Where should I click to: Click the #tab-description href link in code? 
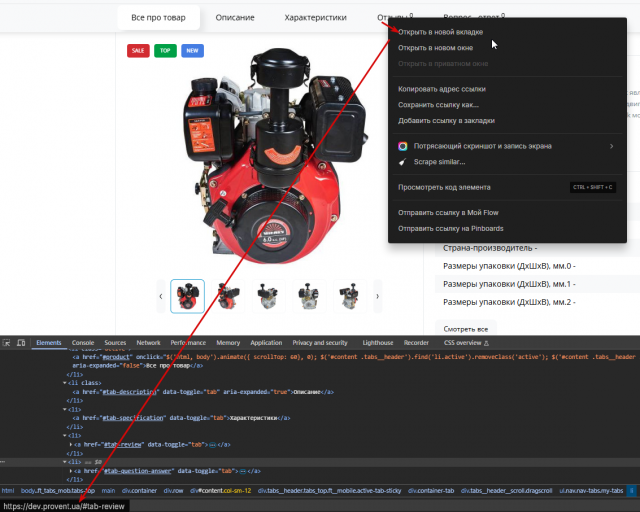[x=129, y=392]
